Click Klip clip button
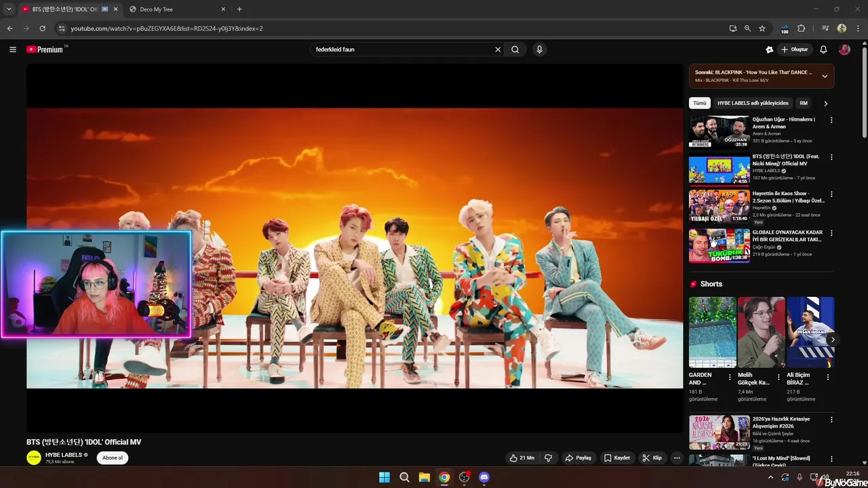Image resolution: width=868 pixels, height=488 pixels. point(652,458)
